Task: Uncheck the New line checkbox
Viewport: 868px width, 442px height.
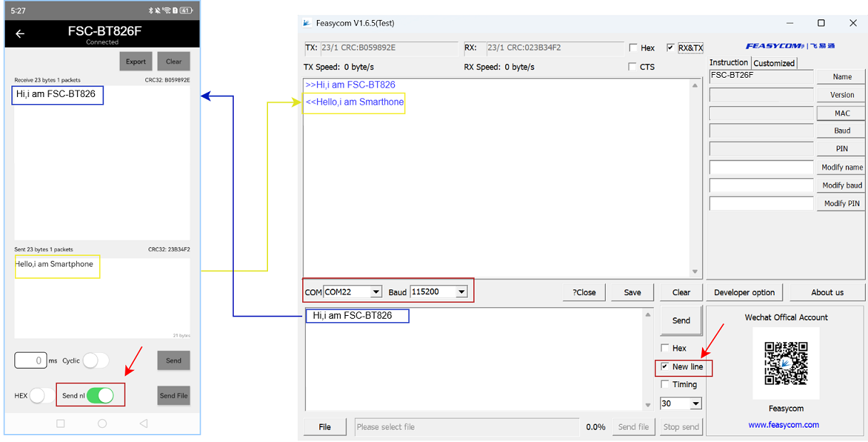Action: (x=665, y=367)
